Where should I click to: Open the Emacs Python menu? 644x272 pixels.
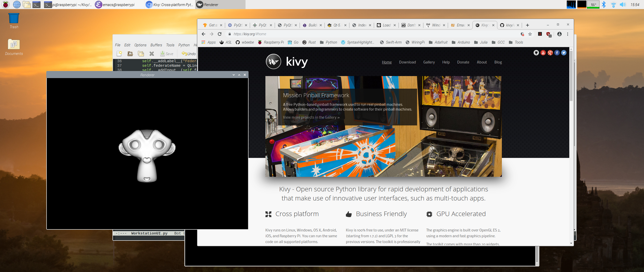(184, 45)
